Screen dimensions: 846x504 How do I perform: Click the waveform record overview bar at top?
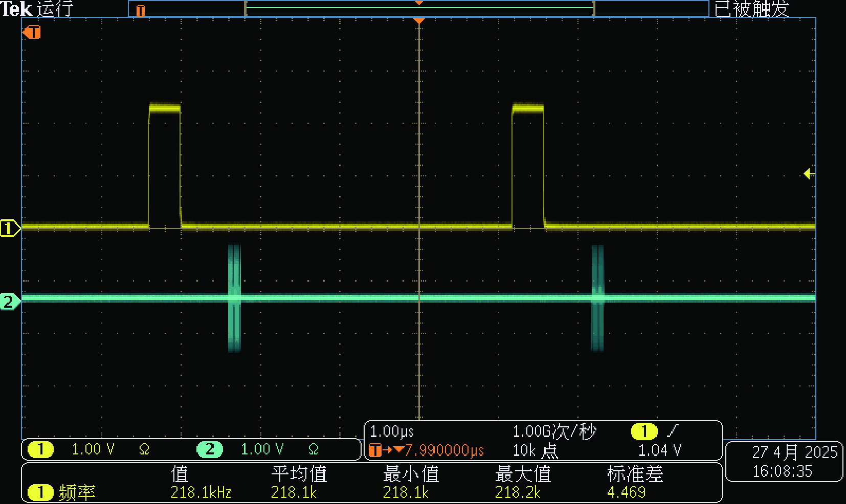tap(419, 8)
